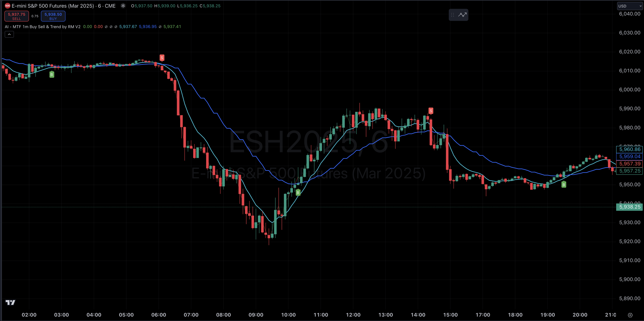Click the snowflake market status icon
Viewport: 644px width, 321px height.
(123, 6)
